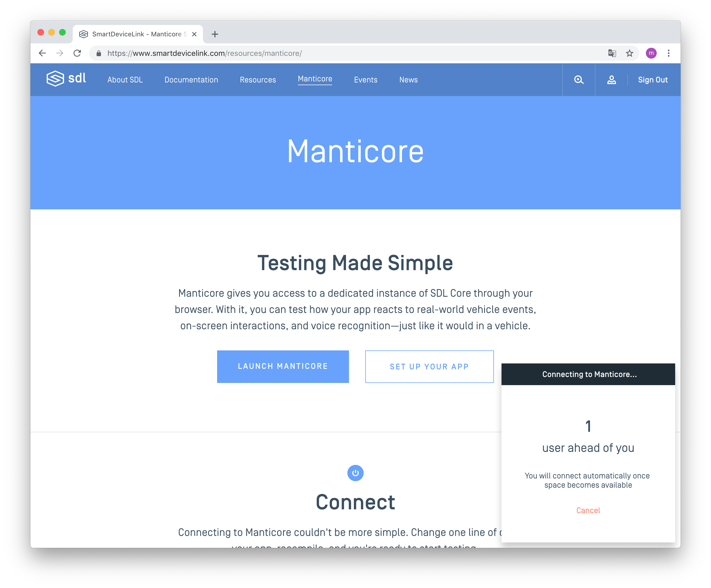The height and width of the screenshot is (588, 711).
Task: Open the Documentation nav menu
Action: (191, 80)
